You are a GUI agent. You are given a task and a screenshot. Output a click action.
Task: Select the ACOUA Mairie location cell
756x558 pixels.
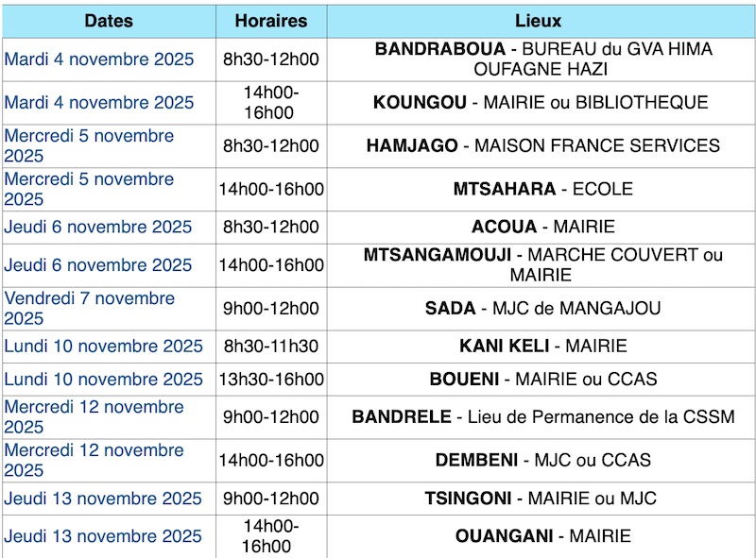pos(542,227)
